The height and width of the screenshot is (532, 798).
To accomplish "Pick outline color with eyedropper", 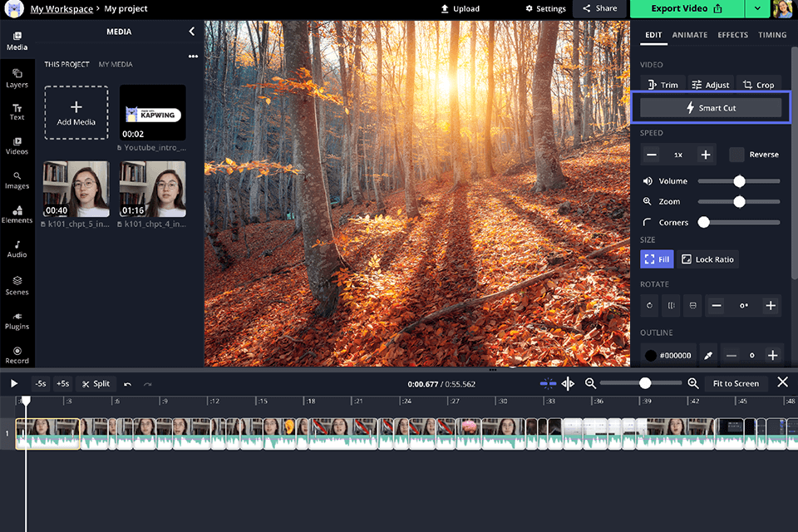I will pos(708,355).
